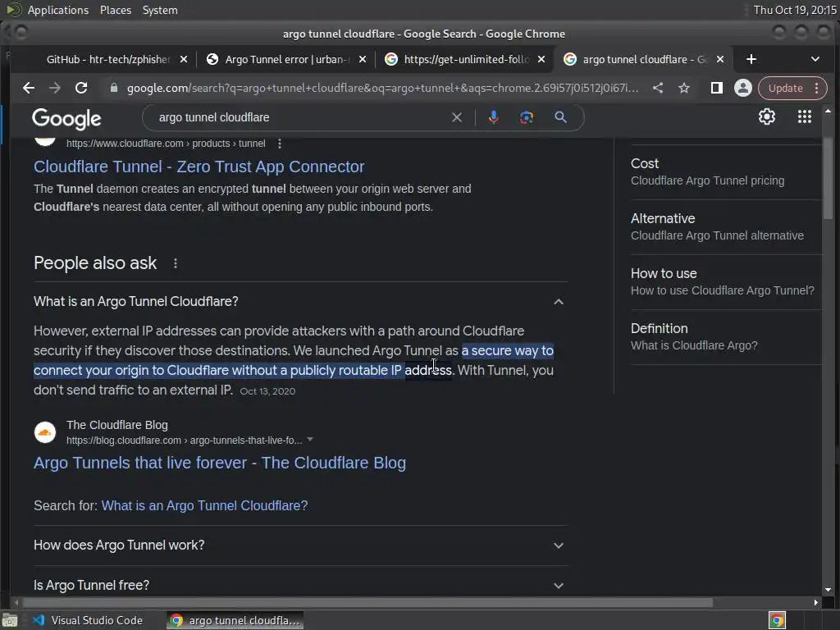Viewport: 840px width, 630px height.
Task: Open the Chrome profile avatar
Action: click(742, 88)
